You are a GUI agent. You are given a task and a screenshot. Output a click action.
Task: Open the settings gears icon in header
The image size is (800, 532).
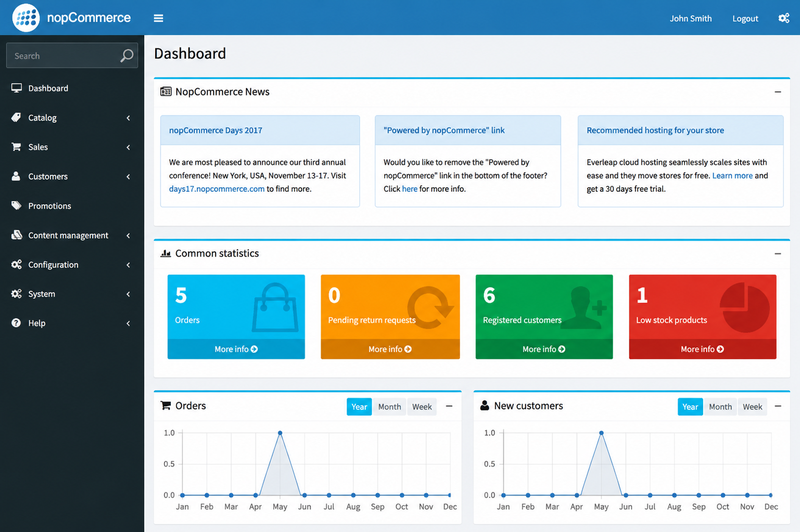click(x=784, y=18)
